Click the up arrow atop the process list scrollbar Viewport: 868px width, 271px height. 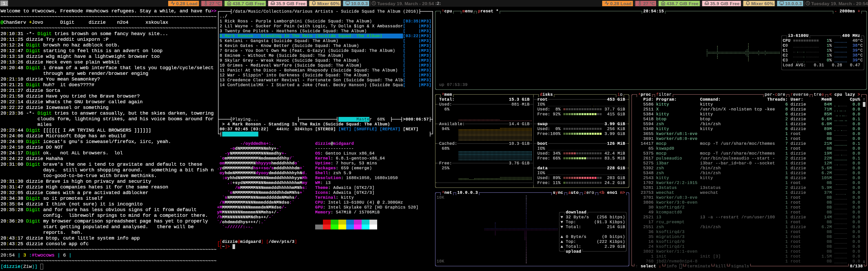(x=864, y=100)
